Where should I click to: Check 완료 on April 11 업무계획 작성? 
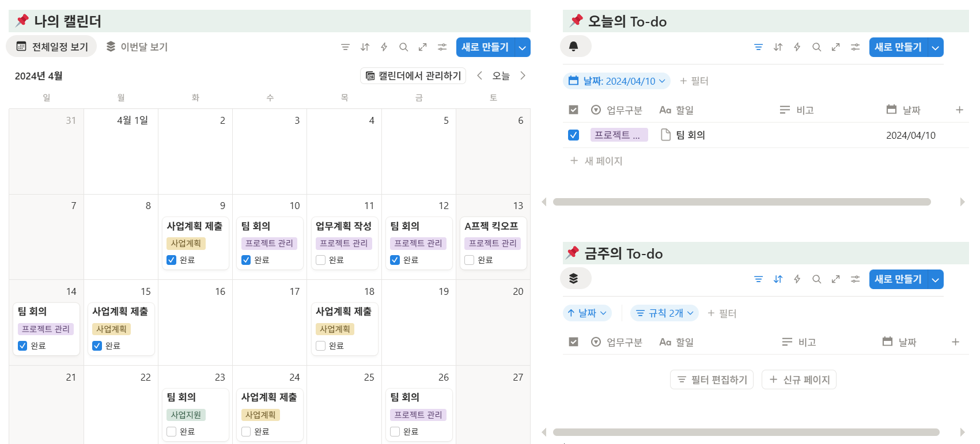[320, 260]
